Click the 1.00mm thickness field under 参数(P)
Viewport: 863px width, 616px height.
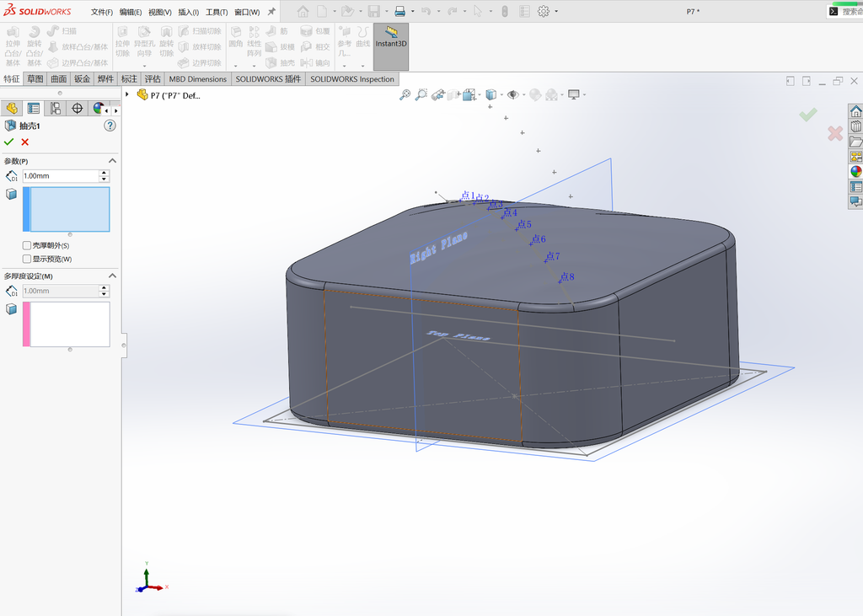point(61,175)
